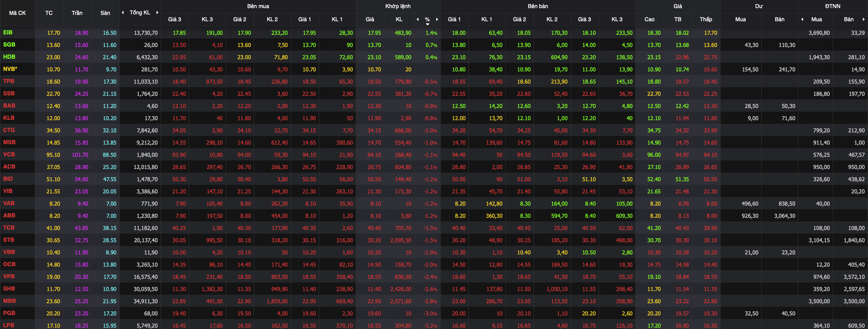Click the Cao price column header

[x=649, y=19]
